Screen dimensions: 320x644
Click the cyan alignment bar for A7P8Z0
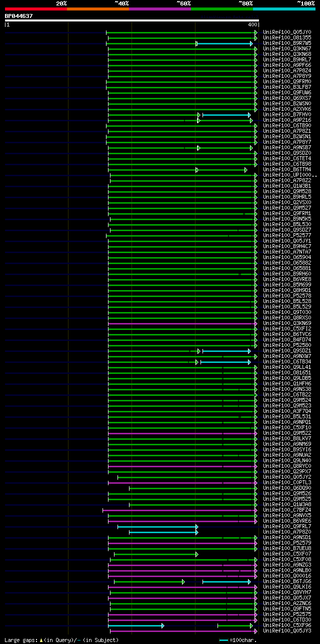tap(163, 532)
